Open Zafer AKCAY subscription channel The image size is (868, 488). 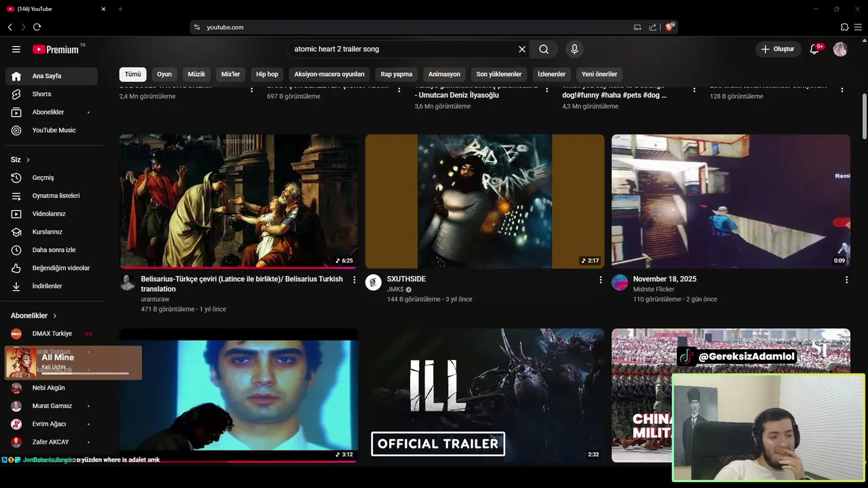point(52,442)
